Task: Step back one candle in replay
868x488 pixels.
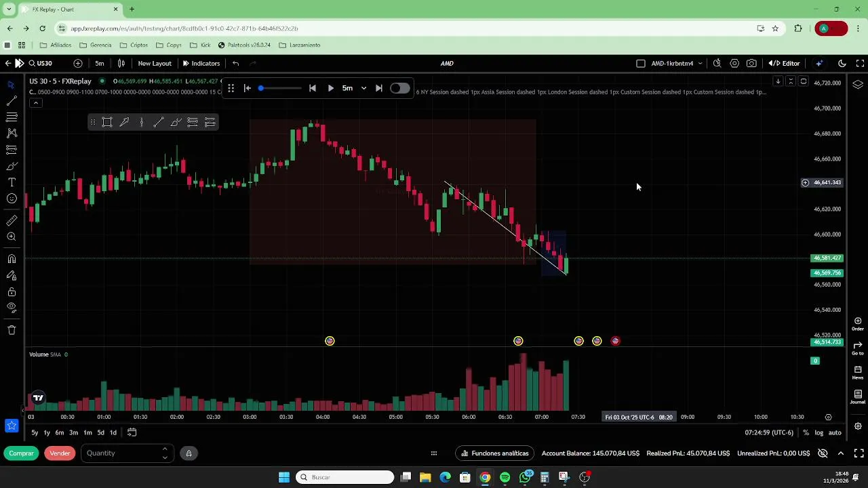Action: 312,88
